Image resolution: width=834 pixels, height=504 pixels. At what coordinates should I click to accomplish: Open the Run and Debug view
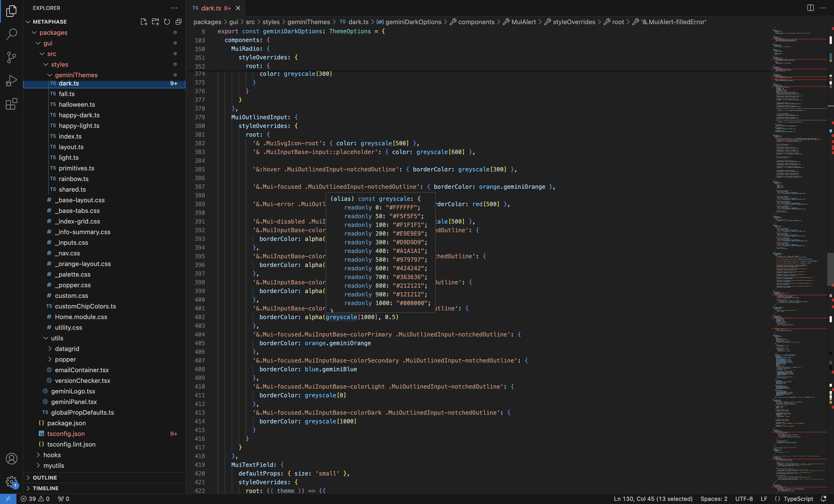[x=12, y=81]
